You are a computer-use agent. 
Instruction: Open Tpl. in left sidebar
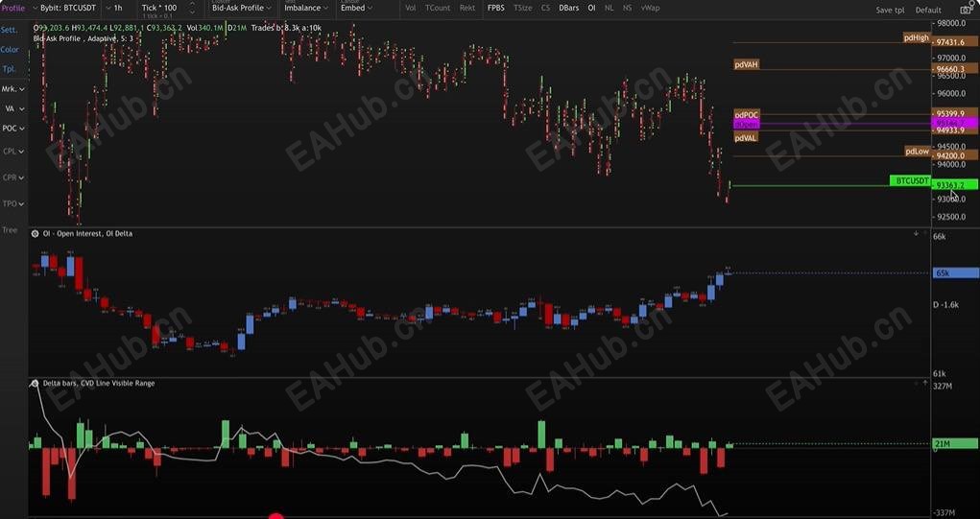click(8, 69)
